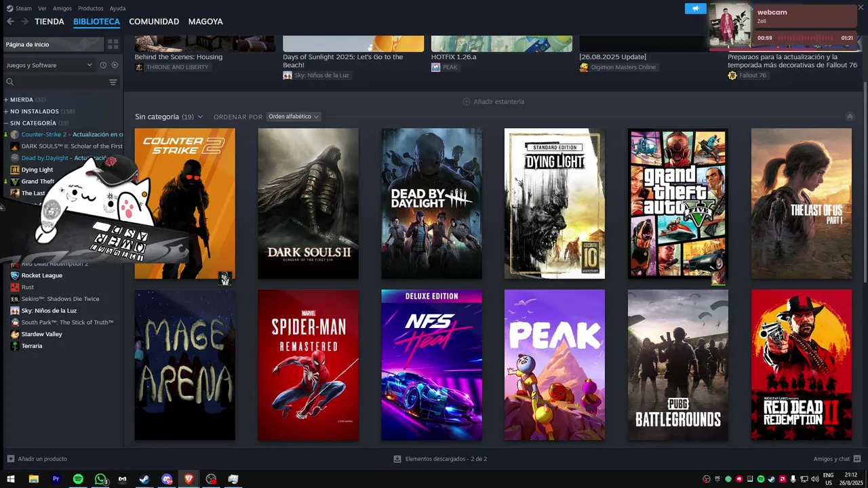
Task: Click the downloads icon in the bottom bar
Action: (x=397, y=459)
